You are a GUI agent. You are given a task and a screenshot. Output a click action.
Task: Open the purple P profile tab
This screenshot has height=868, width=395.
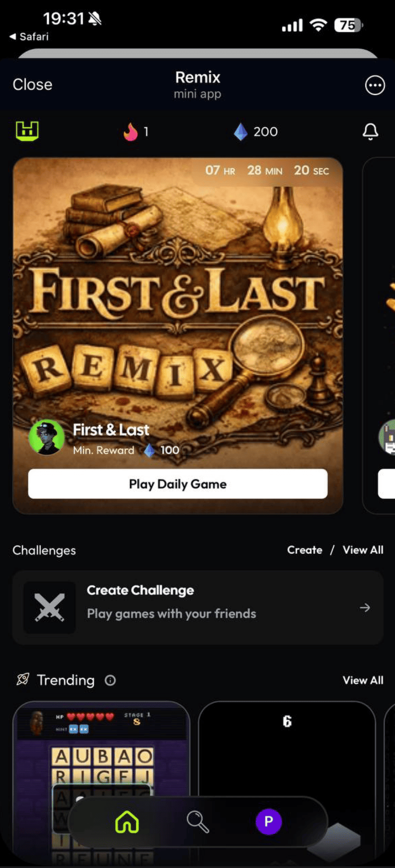pos(268,822)
